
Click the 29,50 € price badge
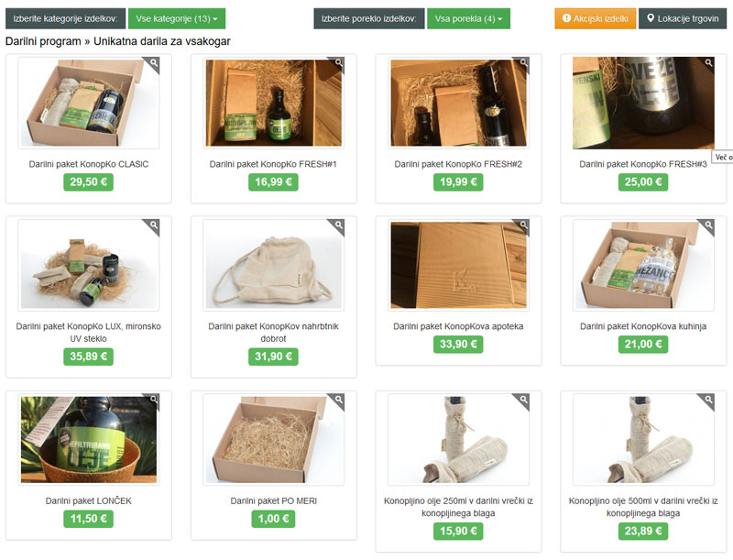(x=88, y=181)
